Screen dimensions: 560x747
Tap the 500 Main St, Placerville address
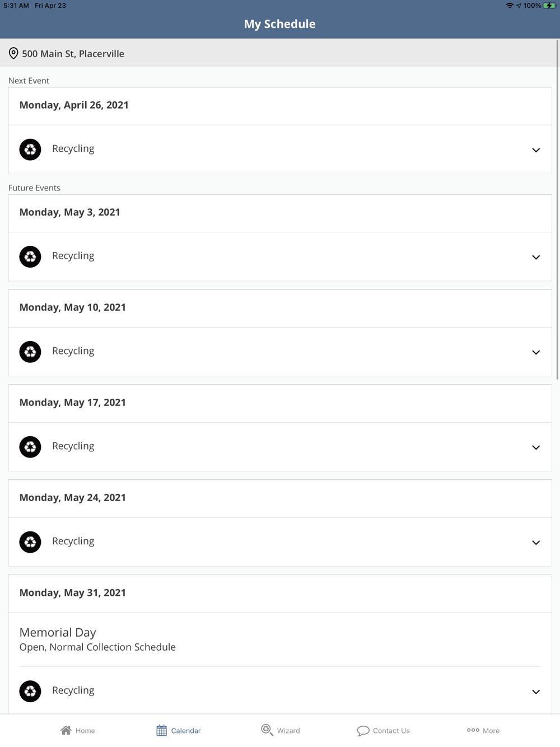point(73,54)
